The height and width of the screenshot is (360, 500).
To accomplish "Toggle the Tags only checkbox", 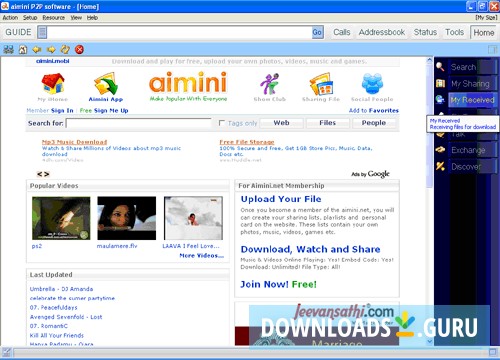I will [221, 123].
